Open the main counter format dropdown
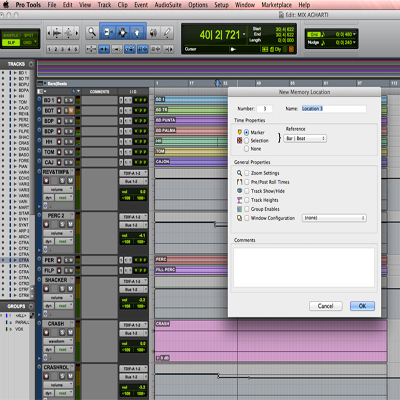Screen dimensions: 400x400 tap(244, 34)
